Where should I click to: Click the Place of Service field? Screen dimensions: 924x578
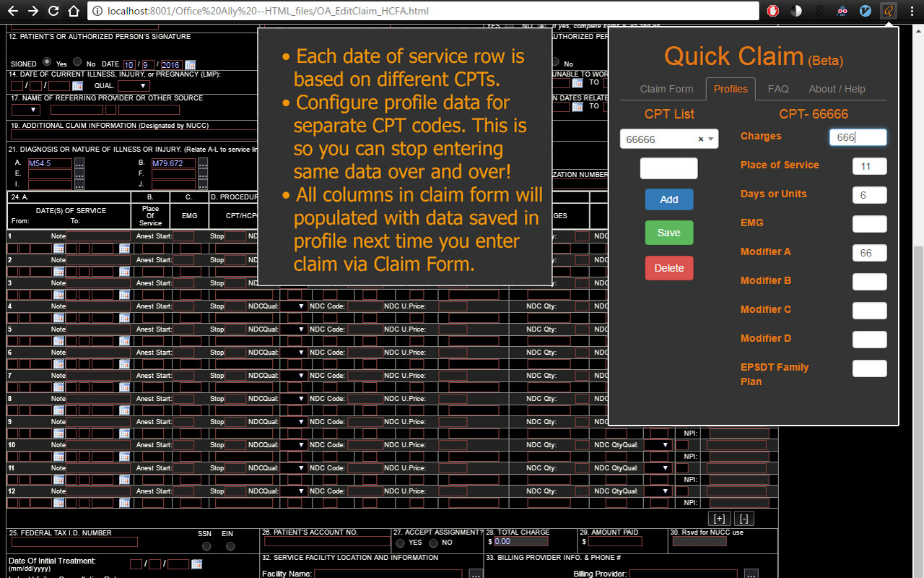869,166
